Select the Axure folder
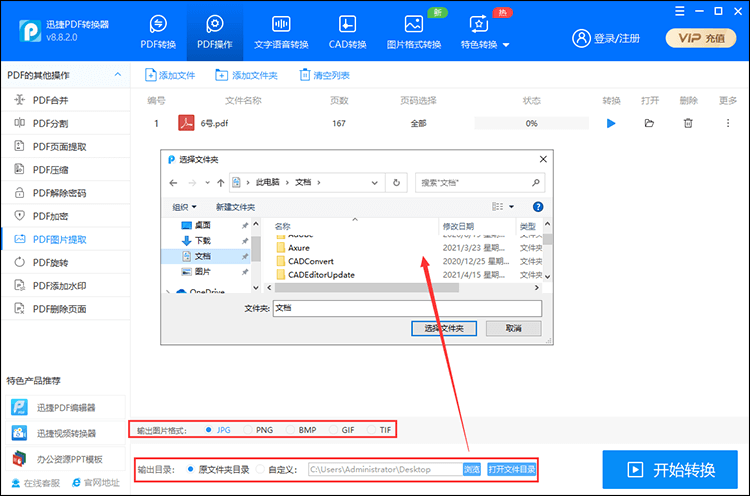The width and height of the screenshot is (750, 496). coord(299,248)
